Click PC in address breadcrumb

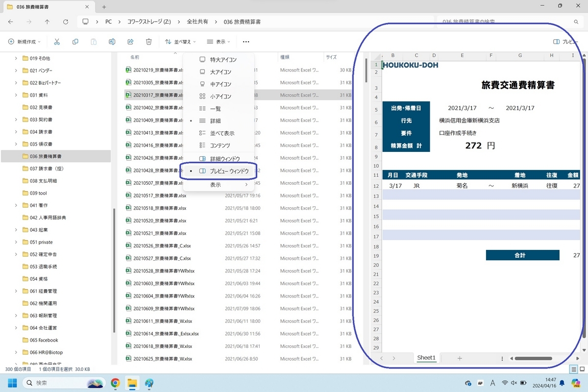coord(108,22)
